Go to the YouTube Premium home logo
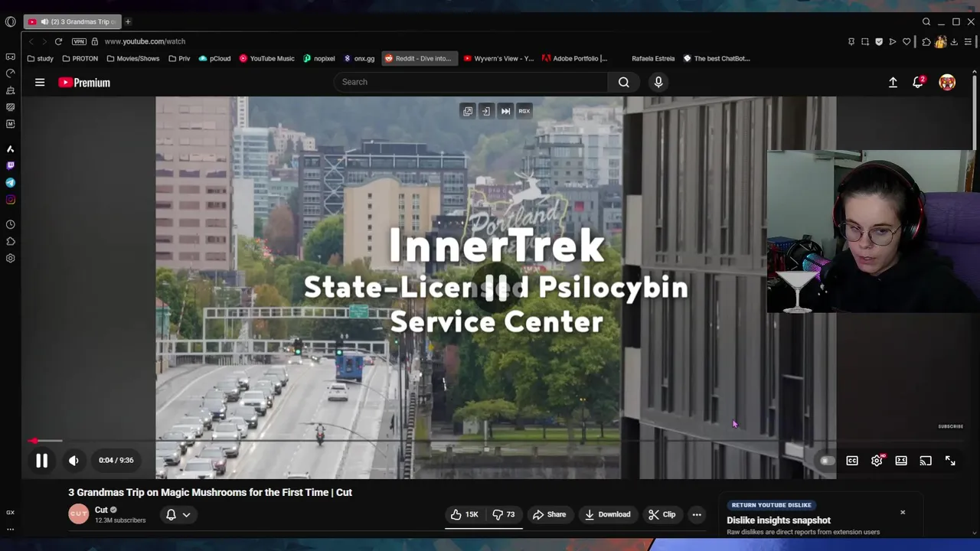Viewport: 980px width, 551px height. (x=84, y=82)
